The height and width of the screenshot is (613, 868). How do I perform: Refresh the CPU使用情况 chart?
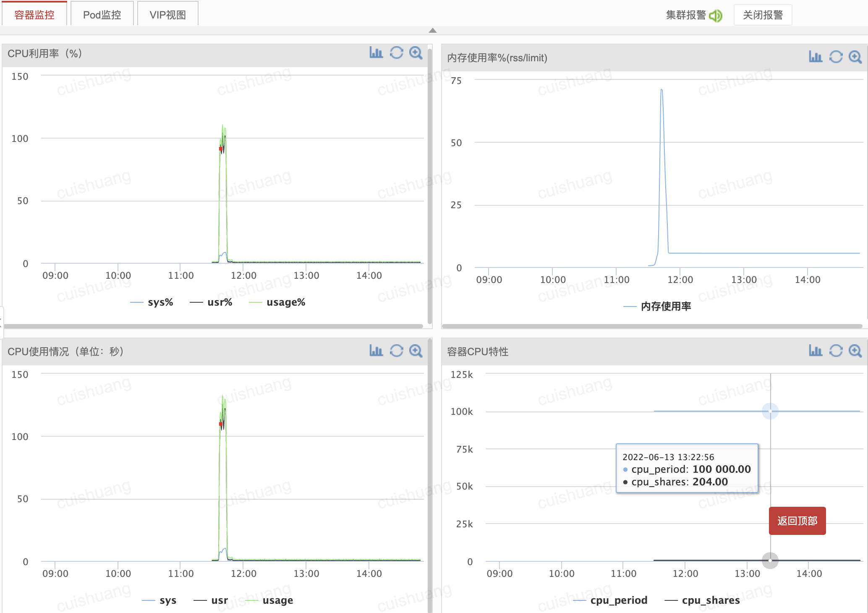tap(396, 351)
